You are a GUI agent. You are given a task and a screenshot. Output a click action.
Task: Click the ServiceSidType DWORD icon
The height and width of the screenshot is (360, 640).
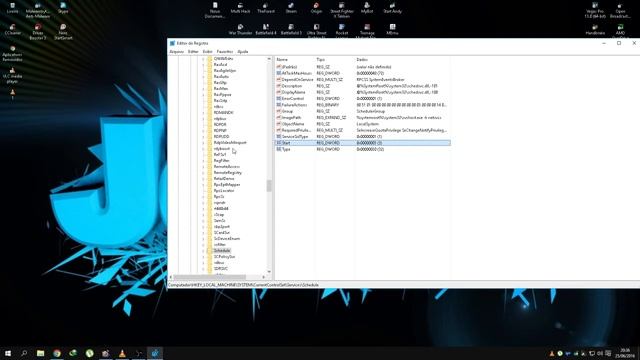tap(279, 137)
